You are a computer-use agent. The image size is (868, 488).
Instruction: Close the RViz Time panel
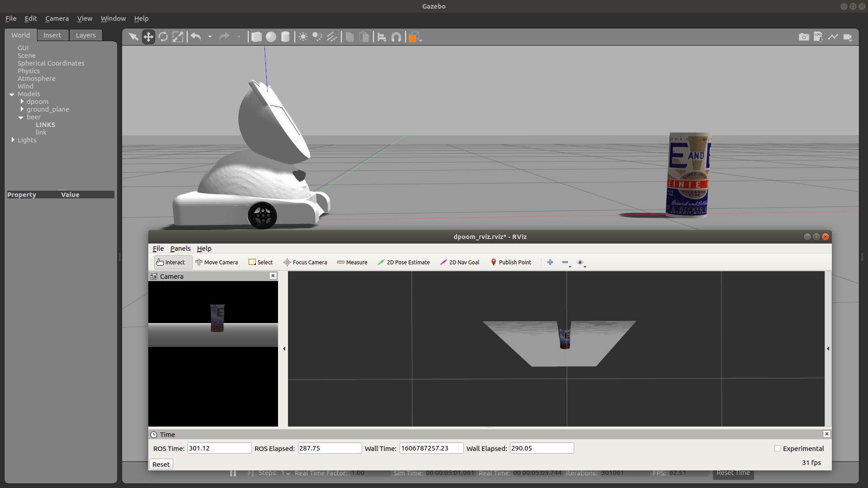(x=826, y=434)
